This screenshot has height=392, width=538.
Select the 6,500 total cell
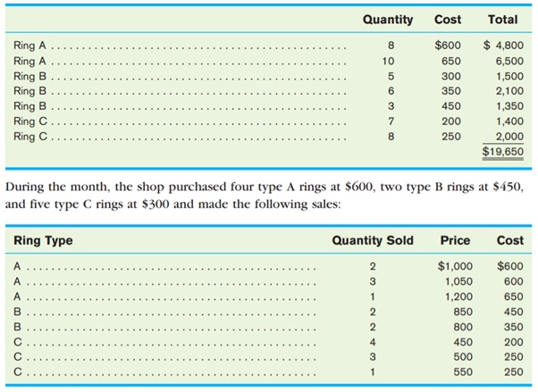click(509, 61)
